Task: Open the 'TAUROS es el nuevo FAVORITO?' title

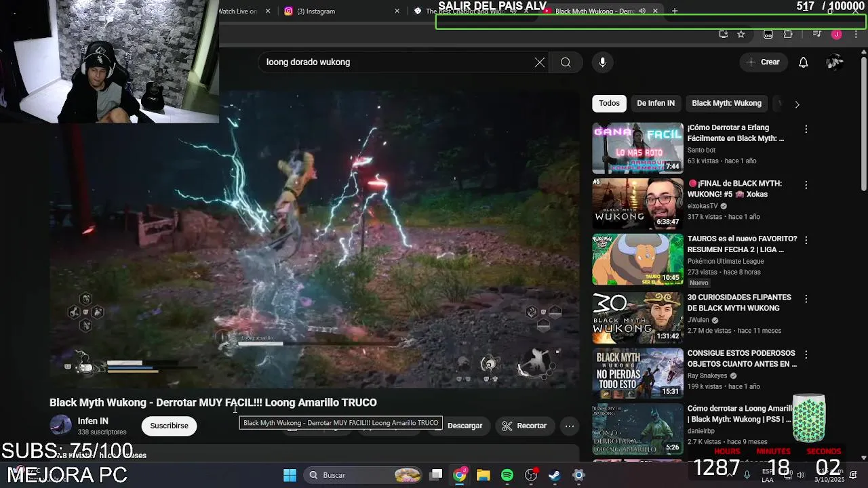Action: pos(742,245)
